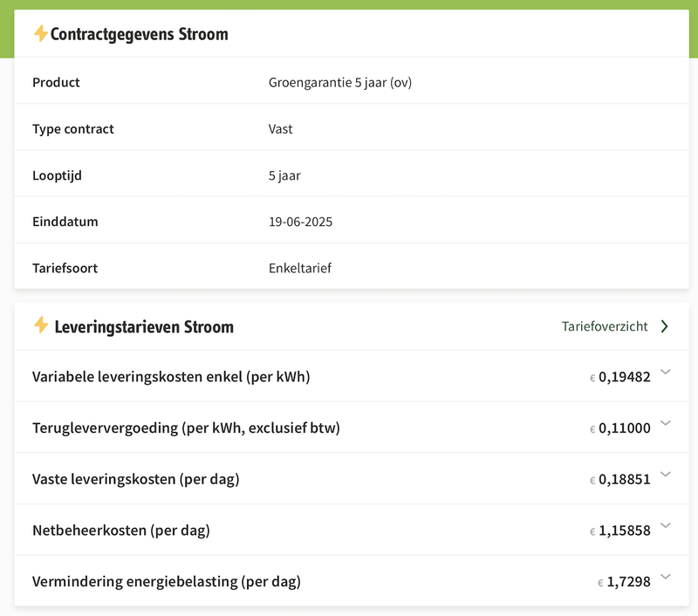The image size is (698, 616).
Task: Click the Einddatum value 19-06-2025
Action: (300, 222)
